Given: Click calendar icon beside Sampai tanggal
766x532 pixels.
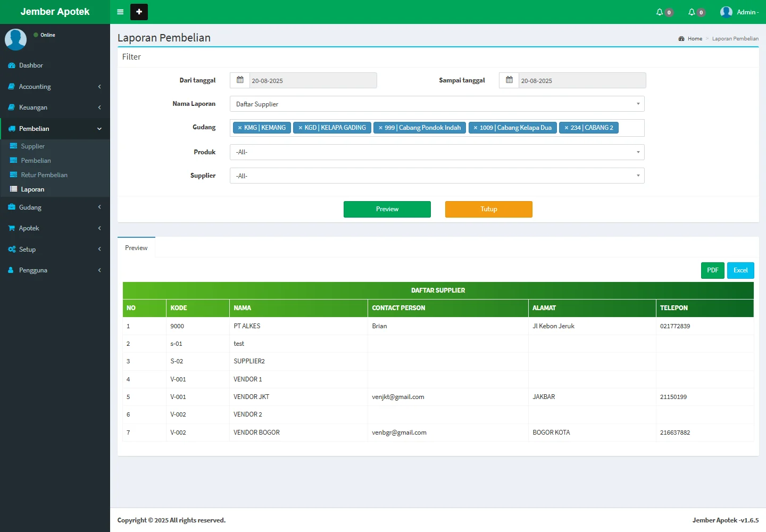Looking at the screenshot, I should point(509,80).
